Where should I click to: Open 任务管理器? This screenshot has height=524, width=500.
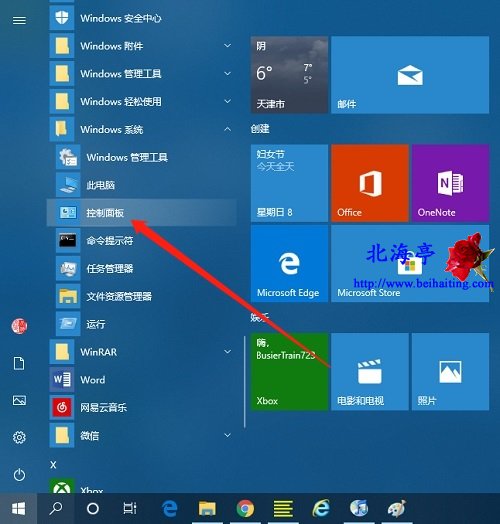142,268
